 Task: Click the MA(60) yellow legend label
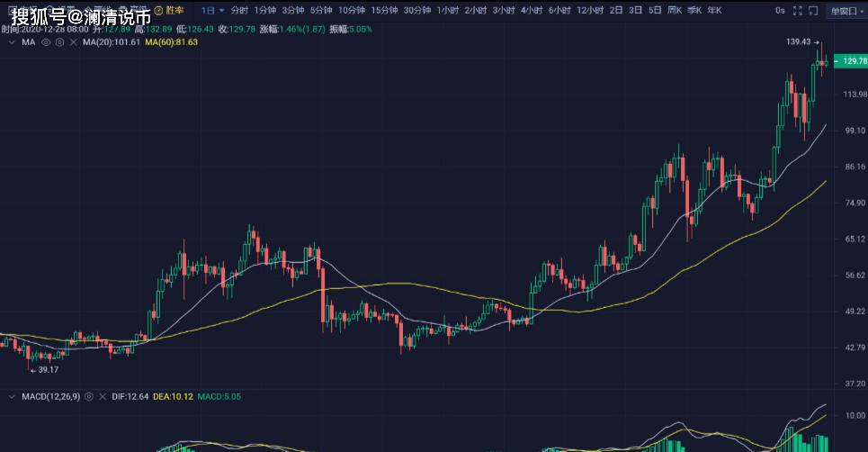(x=171, y=42)
